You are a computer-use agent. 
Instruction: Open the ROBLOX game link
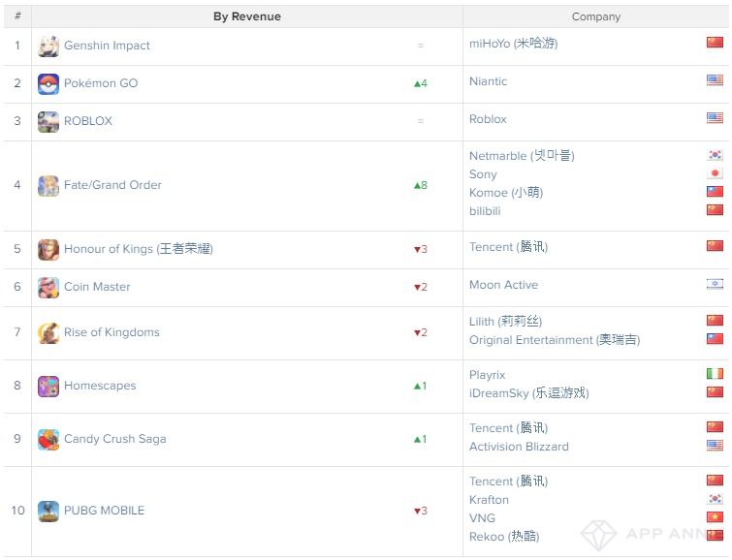tap(88, 121)
